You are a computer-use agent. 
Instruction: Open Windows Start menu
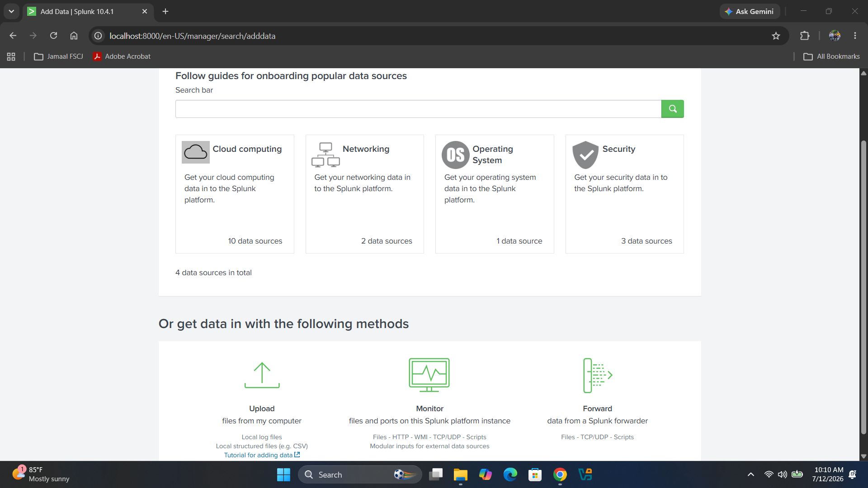point(283,474)
